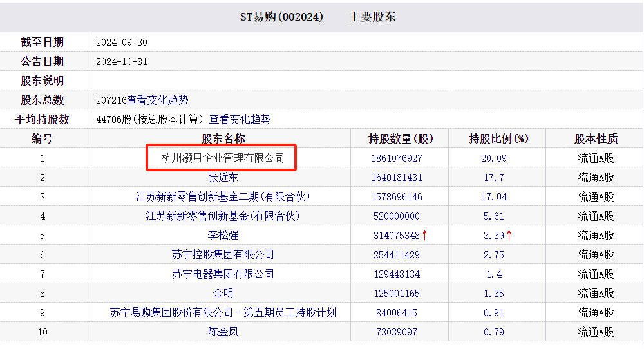The height and width of the screenshot is (349, 644).
Task: Click share count 1578696146
Action: pos(397,196)
